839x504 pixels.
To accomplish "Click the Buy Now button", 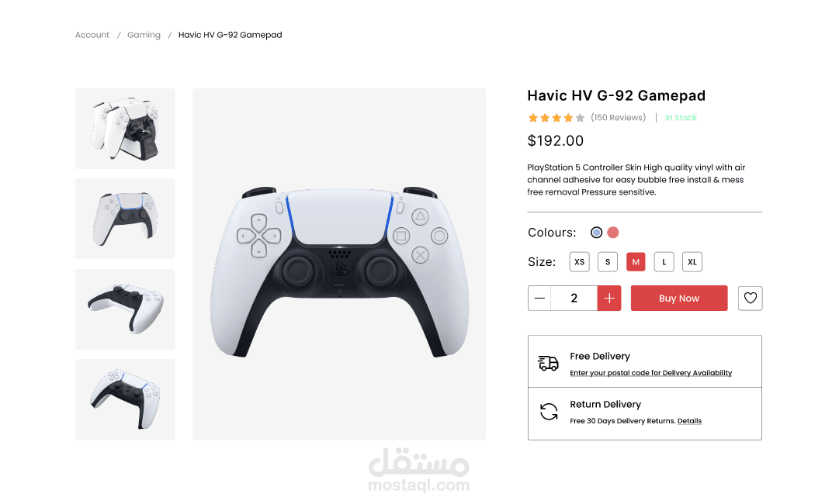I will tap(679, 298).
